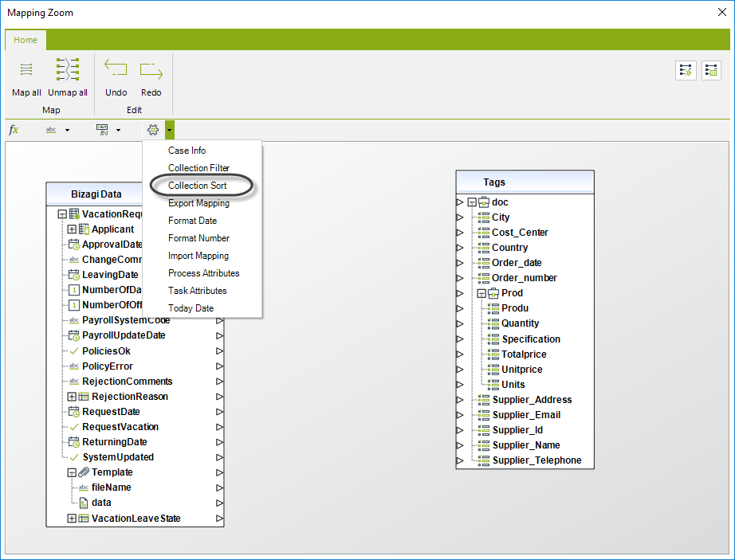The width and height of the screenshot is (735, 560).
Task: Switch to the Home ribbon tab
Action: click(26, 40)
